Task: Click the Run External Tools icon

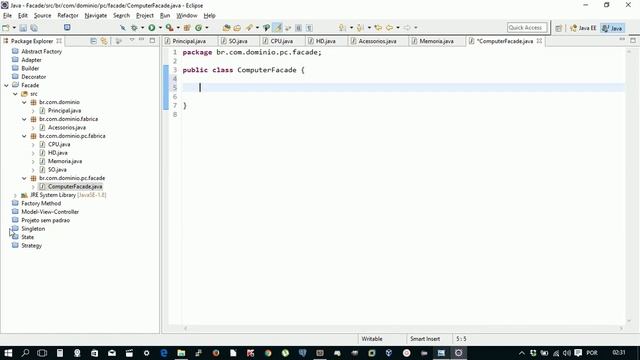Action: coord(169,28)
